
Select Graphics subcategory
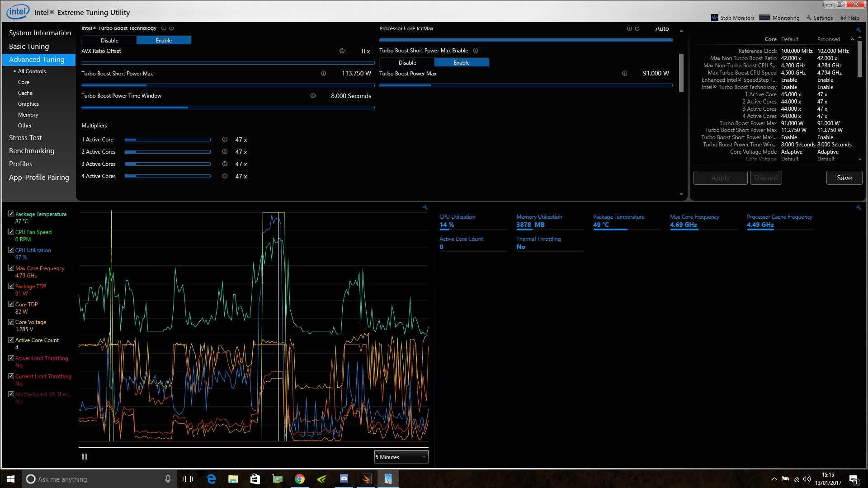(28, 104)
